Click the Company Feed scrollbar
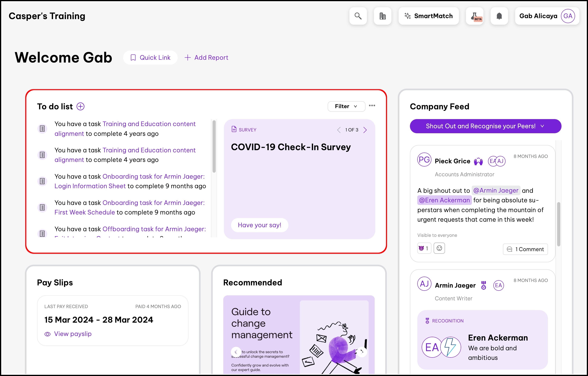 pos(559,224)
